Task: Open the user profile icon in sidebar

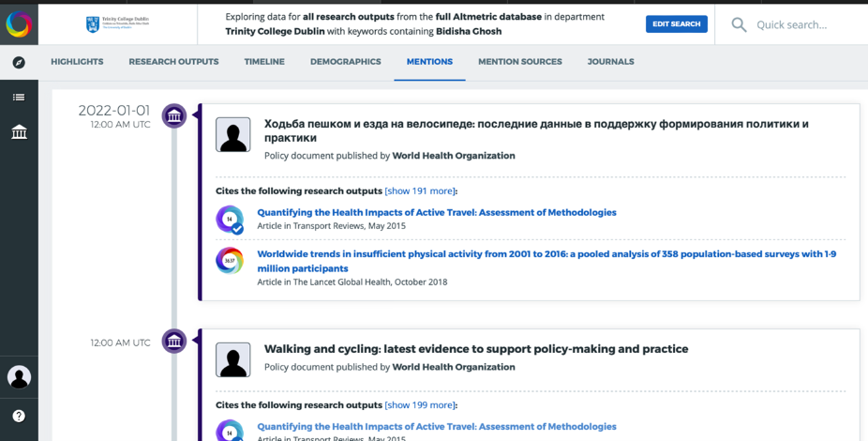Action: tap(19, 377)
